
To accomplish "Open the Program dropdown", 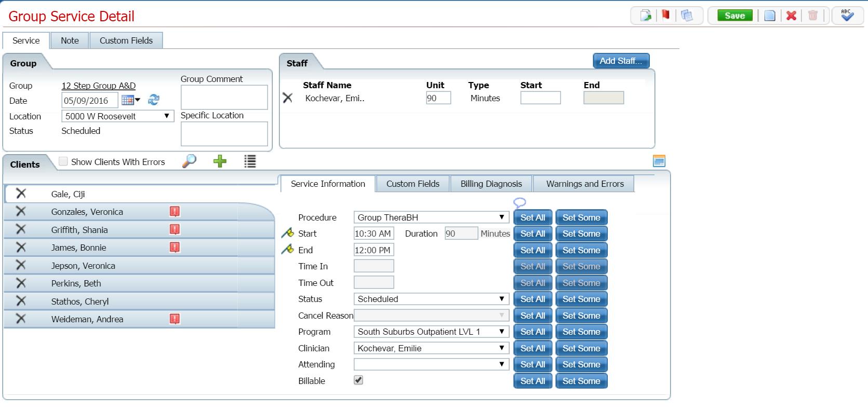I will tap(431, 332).
